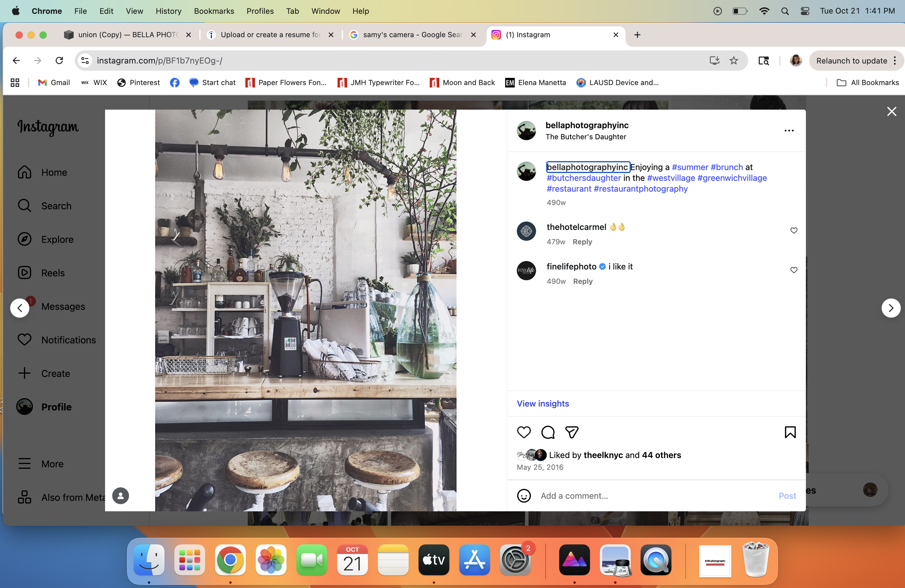Like finelifephoto's comment
This screenshot has width=905, height=588.
coord(794,270)
